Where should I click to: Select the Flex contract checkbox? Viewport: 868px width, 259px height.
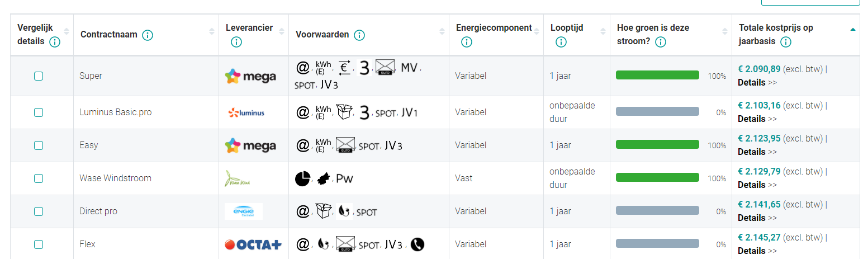[39, 244]
